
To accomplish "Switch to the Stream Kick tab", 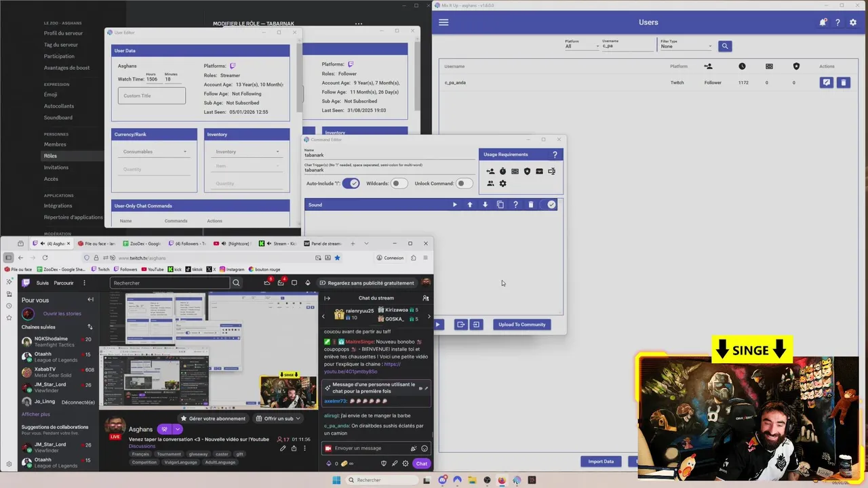I will [x=278, y=243].
